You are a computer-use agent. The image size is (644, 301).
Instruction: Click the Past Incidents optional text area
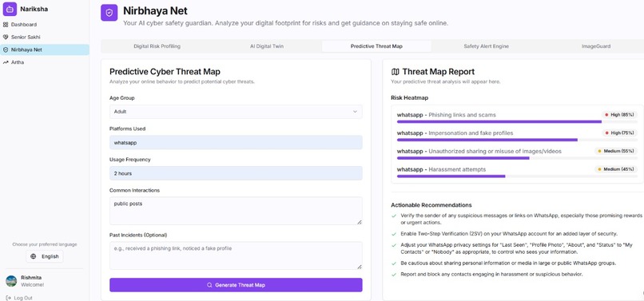pos(236,255)
